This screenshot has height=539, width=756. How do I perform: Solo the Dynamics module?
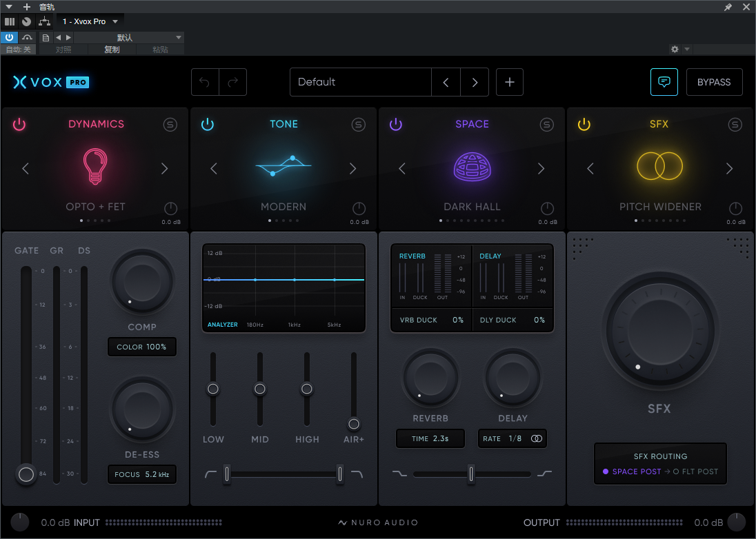point(170,125)
